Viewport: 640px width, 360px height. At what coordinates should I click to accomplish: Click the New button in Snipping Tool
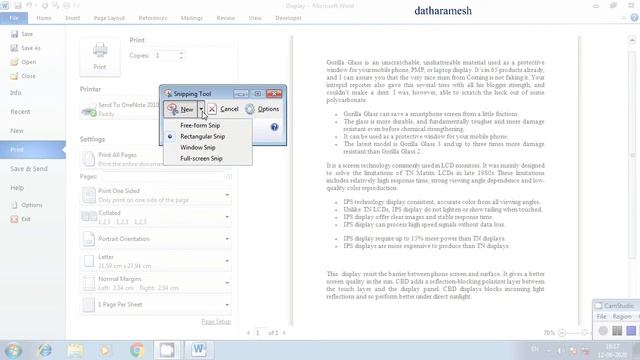181,109
